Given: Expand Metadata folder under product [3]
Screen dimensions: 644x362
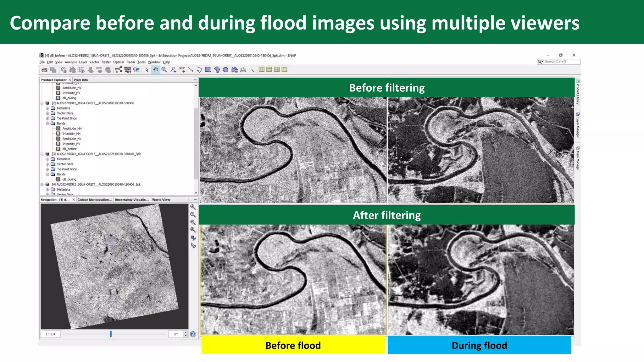Looking at the screenshot, I should (47, 159).
